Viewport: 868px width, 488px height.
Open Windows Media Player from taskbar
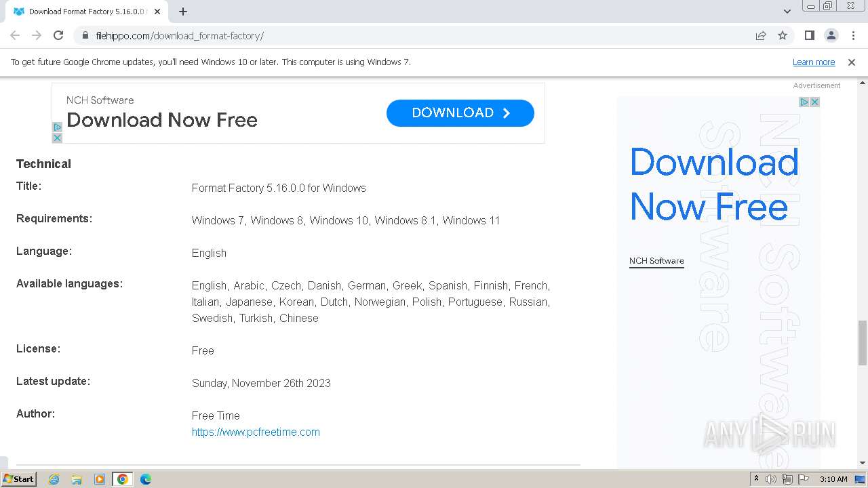coord(100,479)
